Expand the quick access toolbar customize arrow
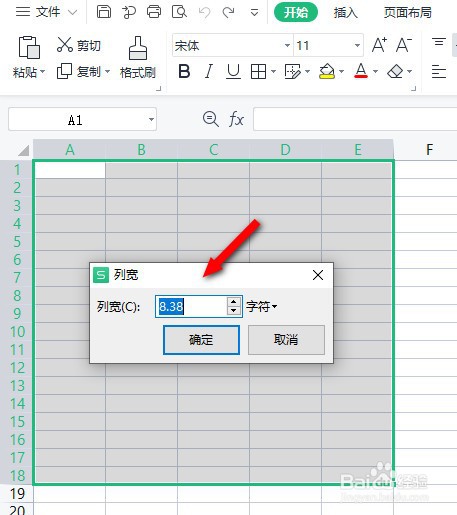457x515 pixels. click(254, 13)
